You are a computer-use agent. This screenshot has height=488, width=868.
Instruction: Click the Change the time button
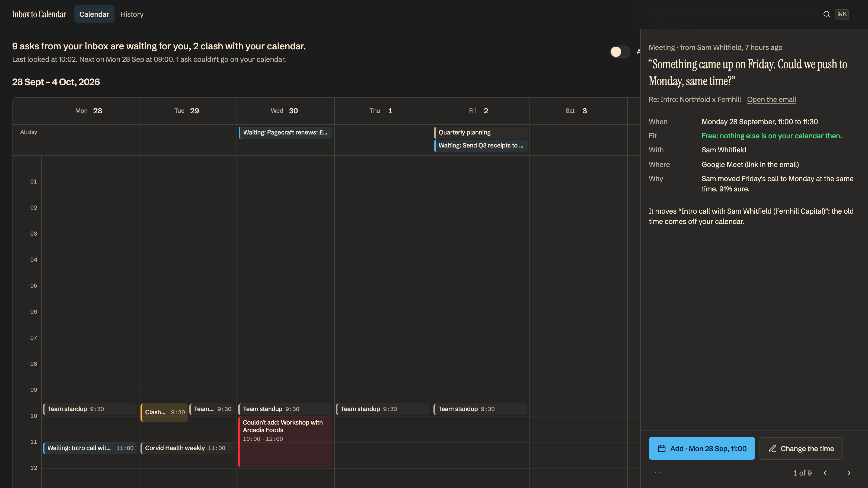coord(801,448)
